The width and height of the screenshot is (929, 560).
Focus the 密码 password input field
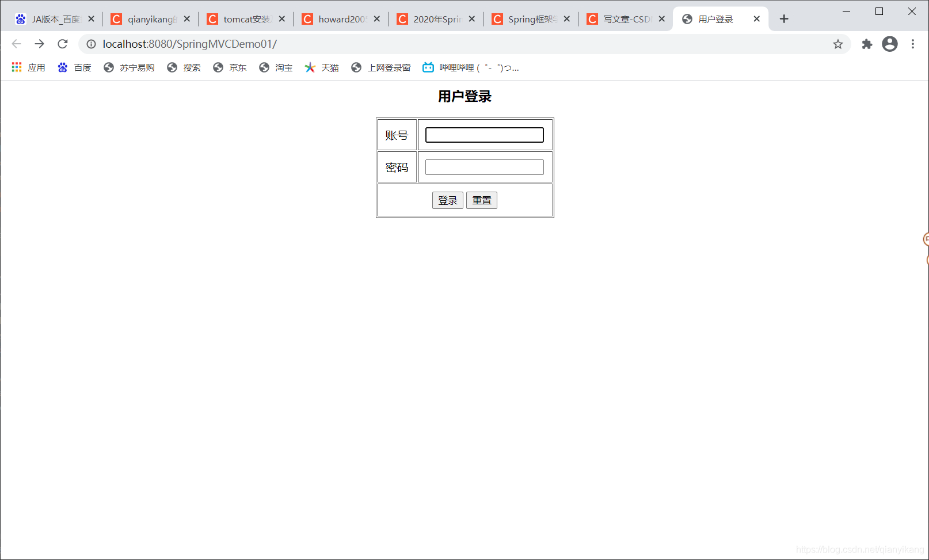click(x=485, y=167)
